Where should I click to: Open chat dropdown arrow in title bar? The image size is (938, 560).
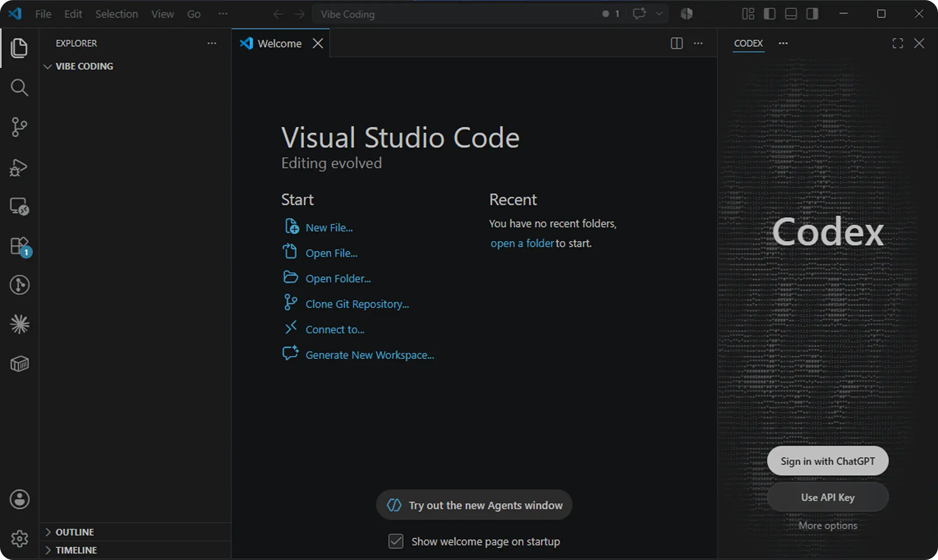(659, 14)
